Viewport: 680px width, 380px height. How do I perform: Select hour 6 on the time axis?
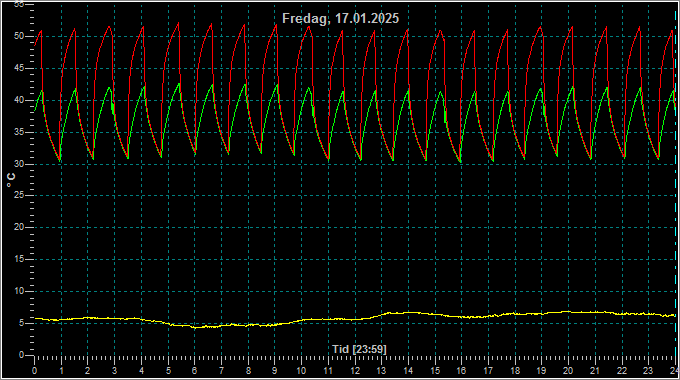[194, 371]
